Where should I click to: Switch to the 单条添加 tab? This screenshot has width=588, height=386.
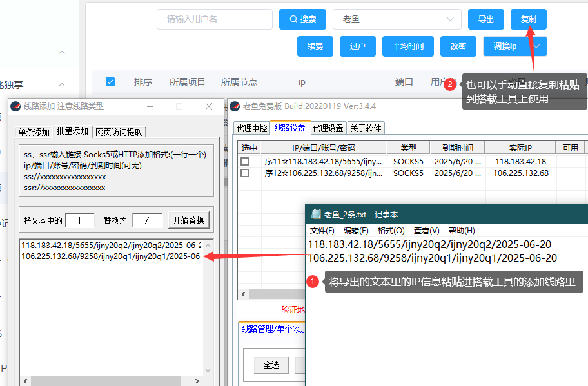tap(34, 131)
